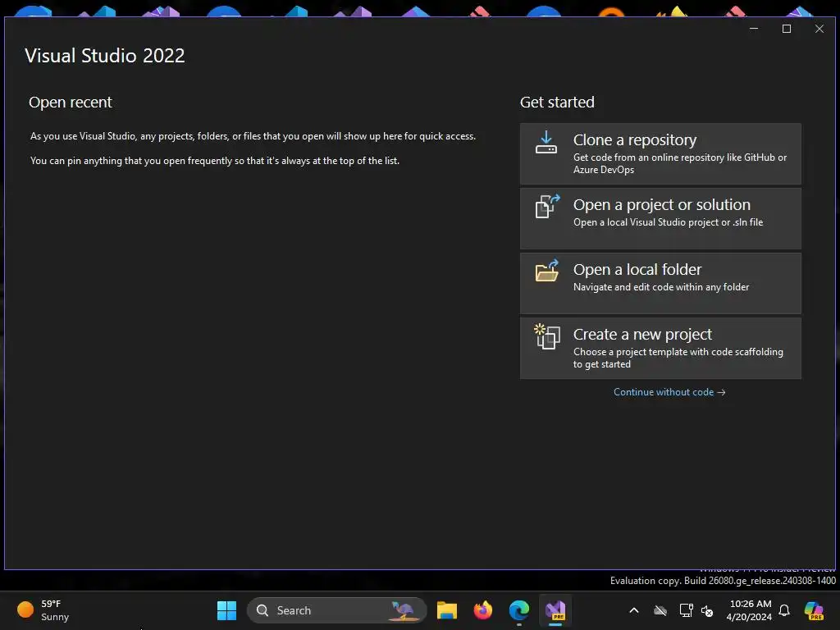Show hidden system tray icons
The height and width of the screenshot is (630, 840).
pos(634,610)
